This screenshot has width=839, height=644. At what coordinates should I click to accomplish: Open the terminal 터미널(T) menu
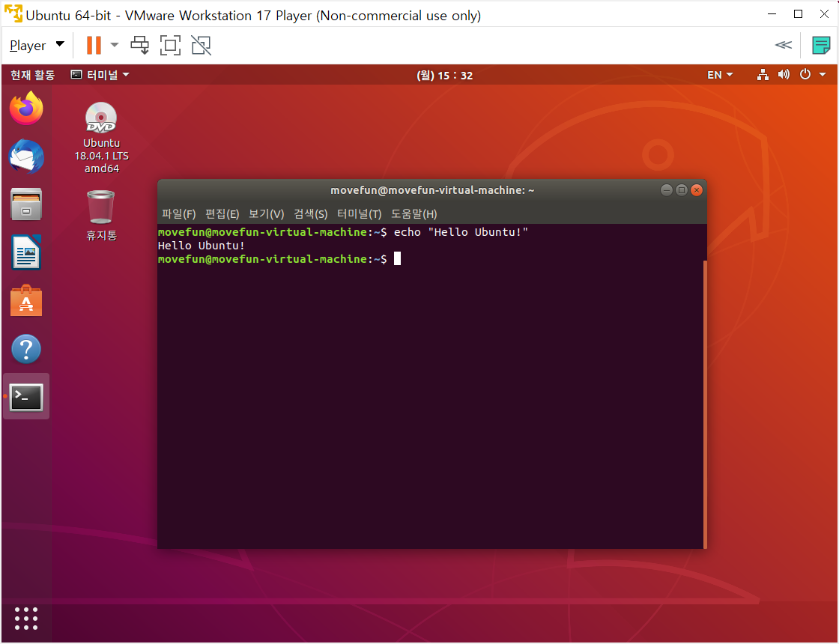(359, 214)
